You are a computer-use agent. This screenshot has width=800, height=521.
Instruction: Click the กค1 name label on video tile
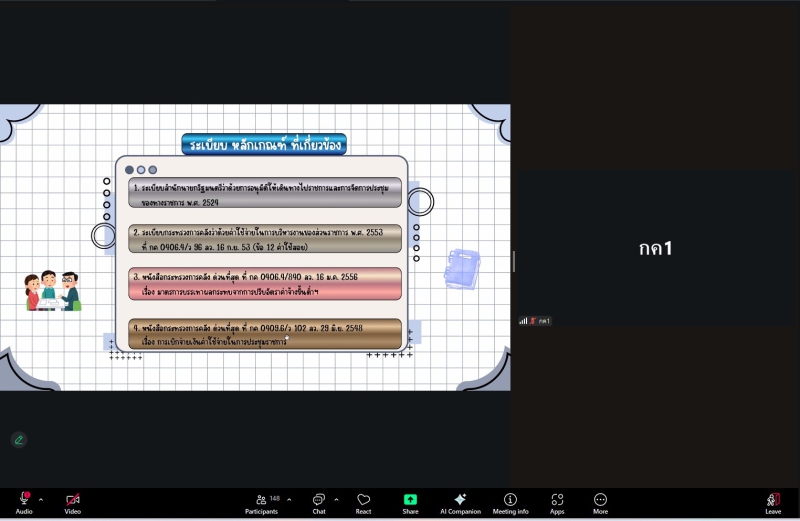(x=541, y=321)
